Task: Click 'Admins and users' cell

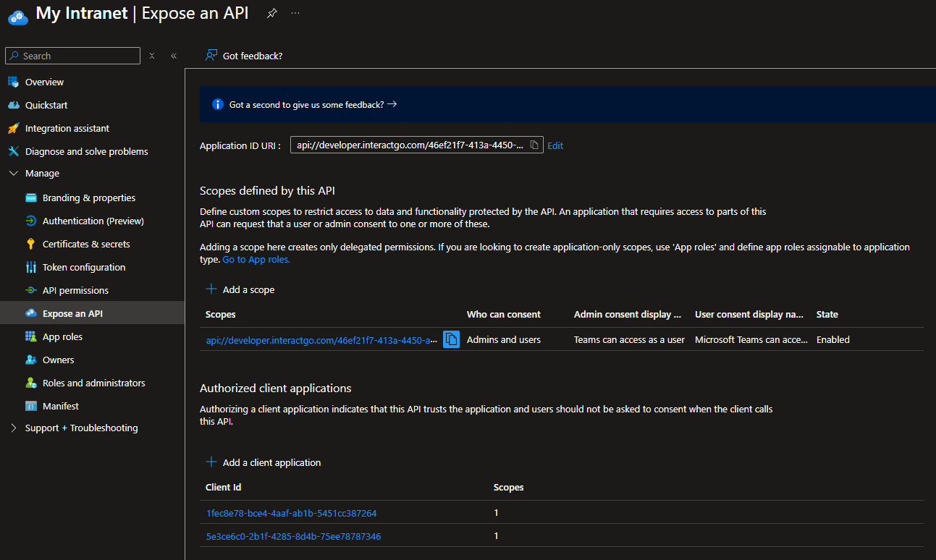Action: click(x=504, y=339)
